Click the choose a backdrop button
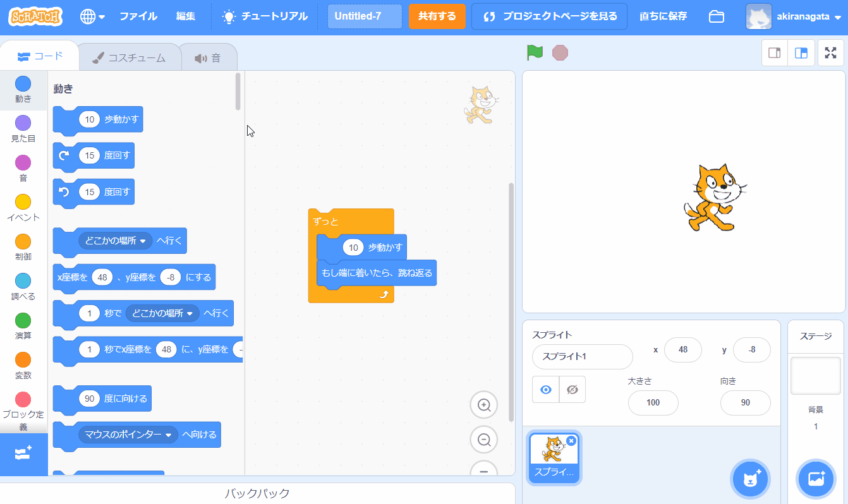The height and width of the screenshot is (504, 848). point(816,479)
